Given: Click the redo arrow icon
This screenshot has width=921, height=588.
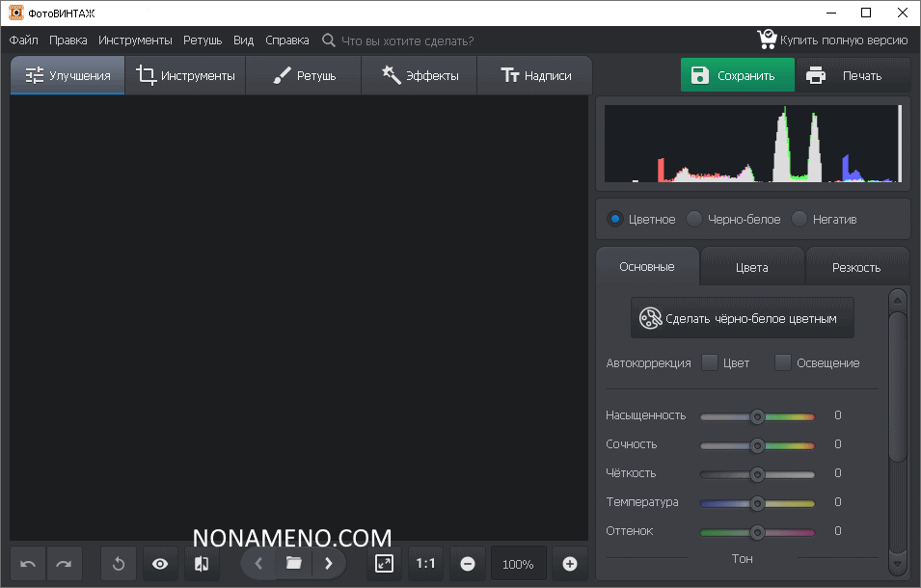Looking at the screenshot, I should click(64, 564).
